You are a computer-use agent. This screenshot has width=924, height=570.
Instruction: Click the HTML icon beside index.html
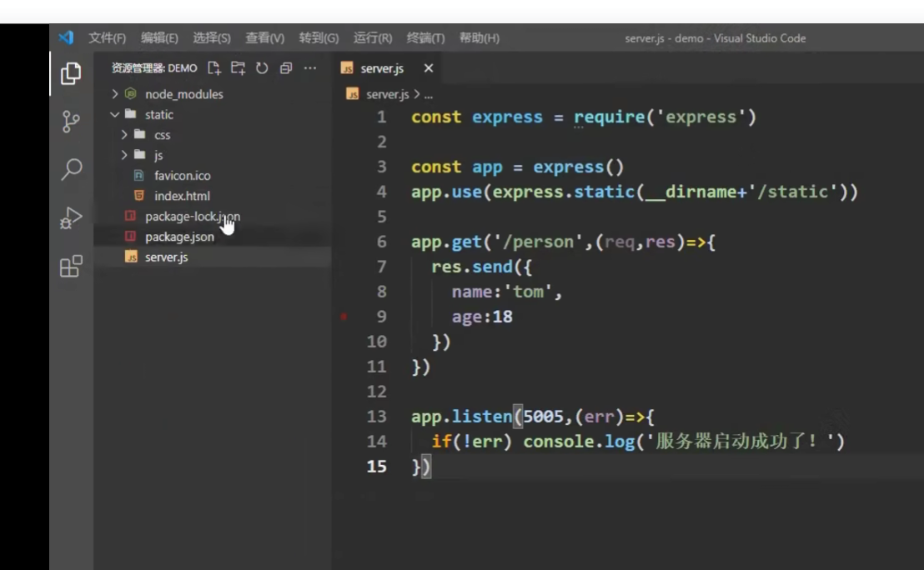tap(139, 196)
